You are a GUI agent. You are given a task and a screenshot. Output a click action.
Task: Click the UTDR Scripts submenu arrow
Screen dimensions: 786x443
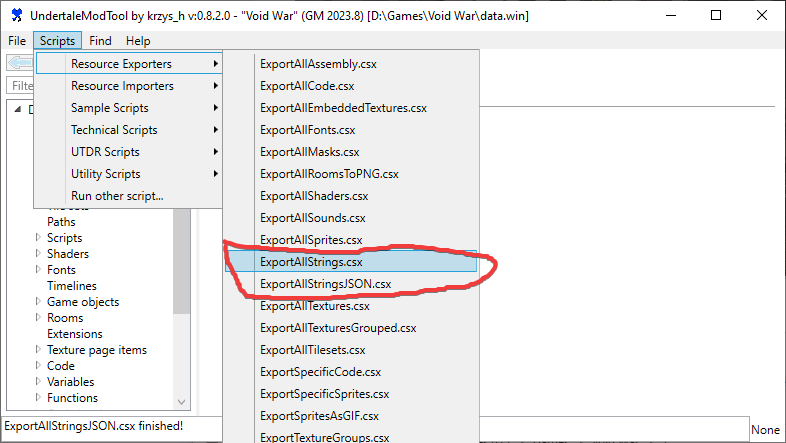[x=216, y=152]
